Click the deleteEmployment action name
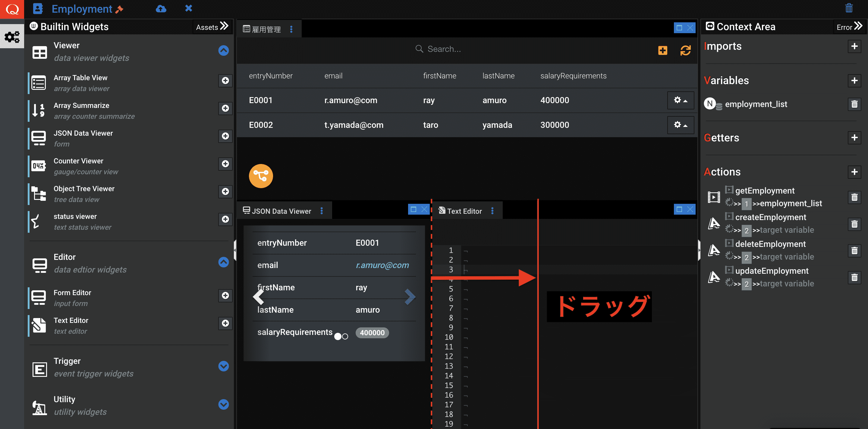 click(770, 244)
